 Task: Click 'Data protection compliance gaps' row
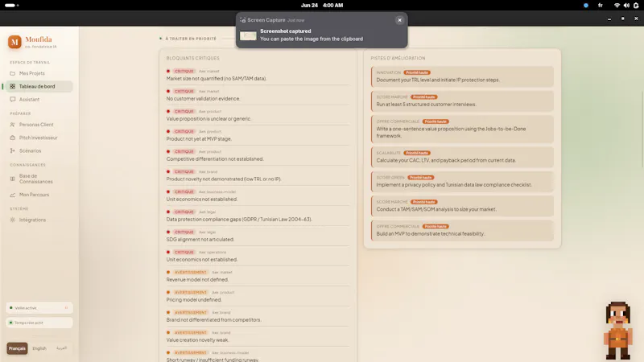coord(258,216)
